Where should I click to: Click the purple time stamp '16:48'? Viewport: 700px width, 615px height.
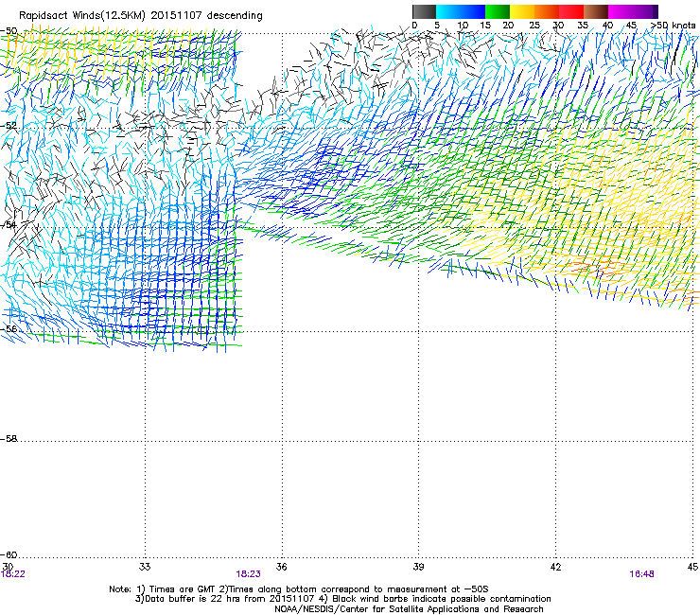pyautogui.click(x=641, y=574)
